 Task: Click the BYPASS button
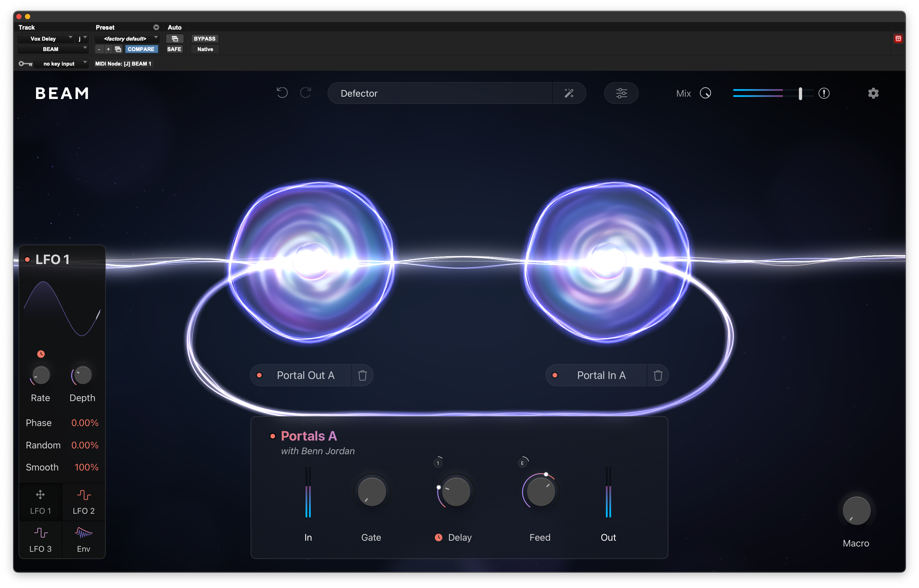tap(204, 39)
